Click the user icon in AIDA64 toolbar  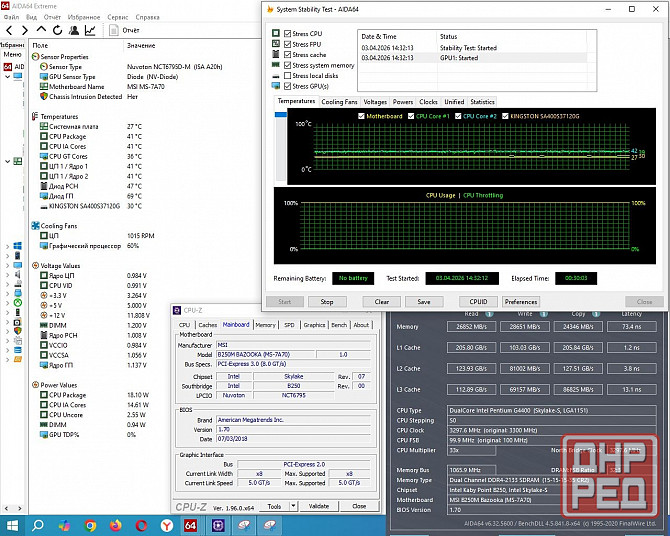pyautogui.click(x=73, y=30)
